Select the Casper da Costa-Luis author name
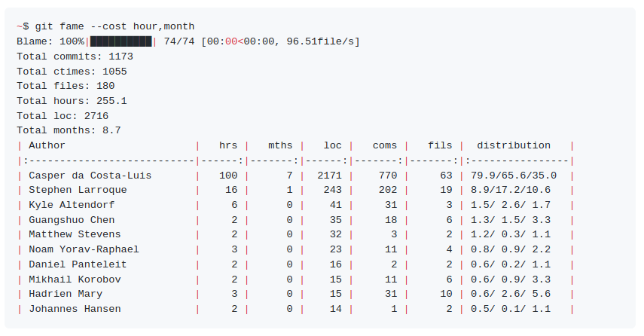The image size is (644, 336). tap(90, 176)
